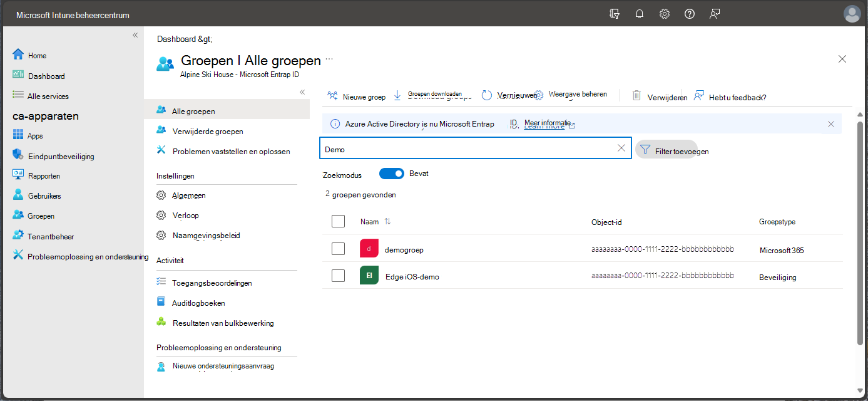Toggle the Zoekmodus Bevat switch
The width and height of the screenshot is (868, 401).
point(392,174)
